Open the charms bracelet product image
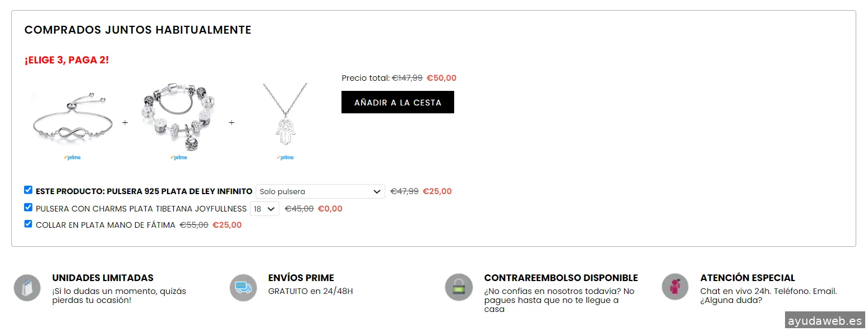 click(179, 117)
